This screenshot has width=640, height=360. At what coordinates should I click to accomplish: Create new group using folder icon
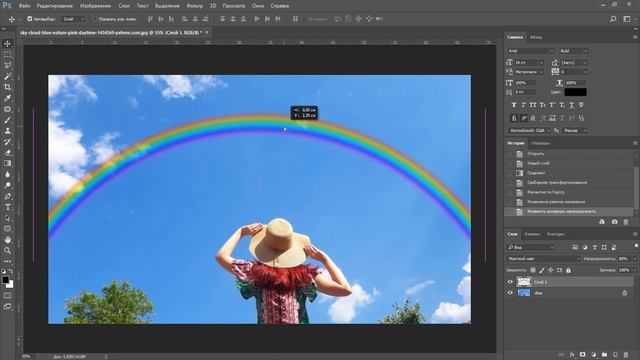point(604,355)
